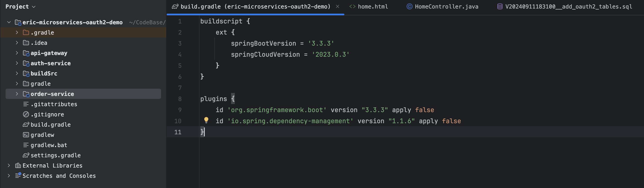Select the auth-service tree row label
This screenshot has width=644, height=188.
pos(51,63)
